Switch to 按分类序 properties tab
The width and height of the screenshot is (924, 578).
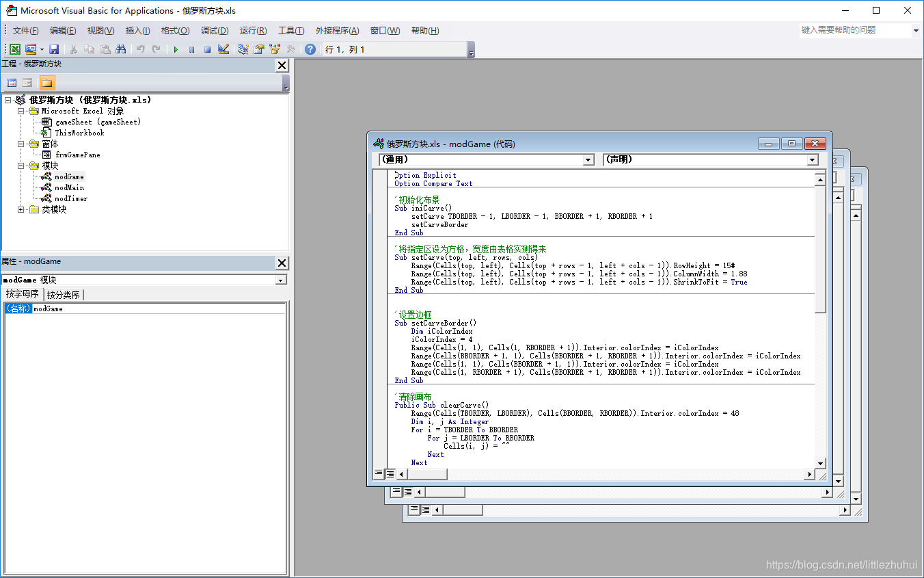click(64, 295)
